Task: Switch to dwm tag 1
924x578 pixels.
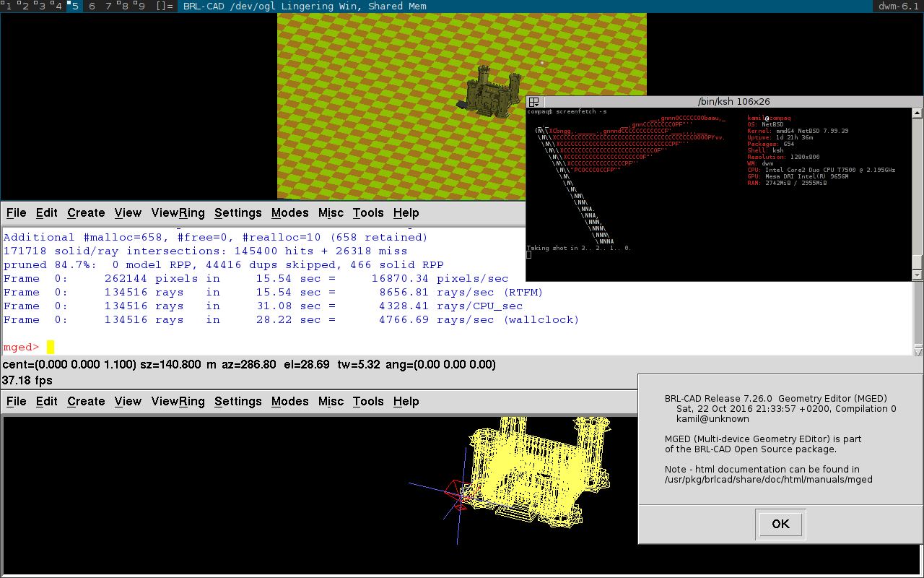Action: coord(9,7)
